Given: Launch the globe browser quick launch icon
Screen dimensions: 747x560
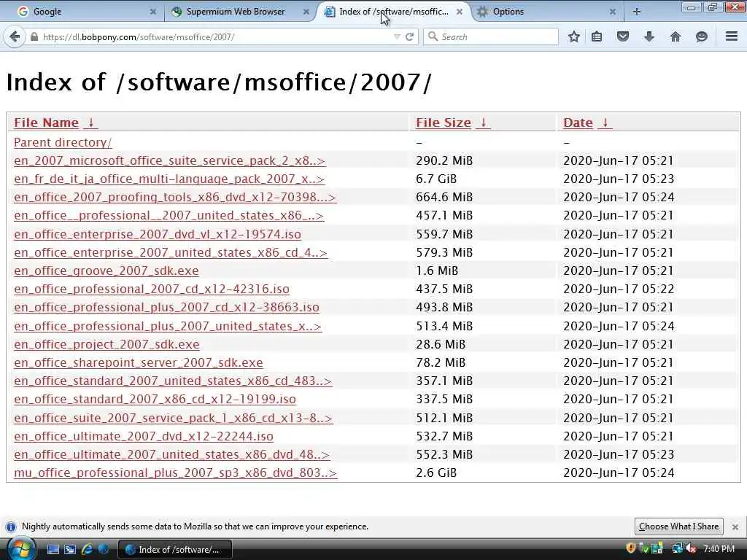Looking at the screenshot, I should point(103,550).
